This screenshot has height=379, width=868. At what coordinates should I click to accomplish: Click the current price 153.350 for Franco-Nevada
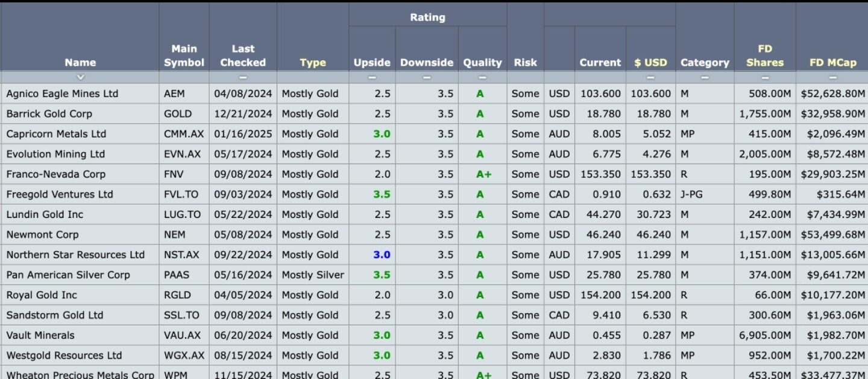click(600, 174)
